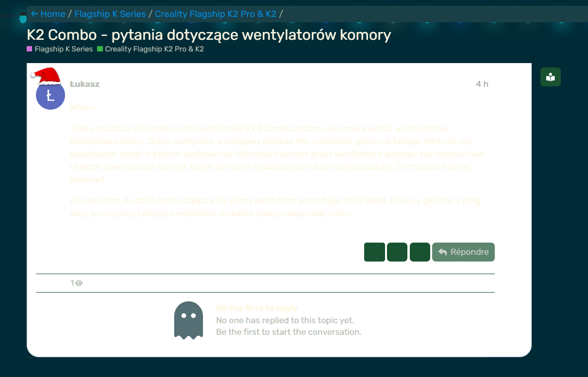
Task: Open Flagship K Series breadcrumb link
Action: (x=110, y=14)
